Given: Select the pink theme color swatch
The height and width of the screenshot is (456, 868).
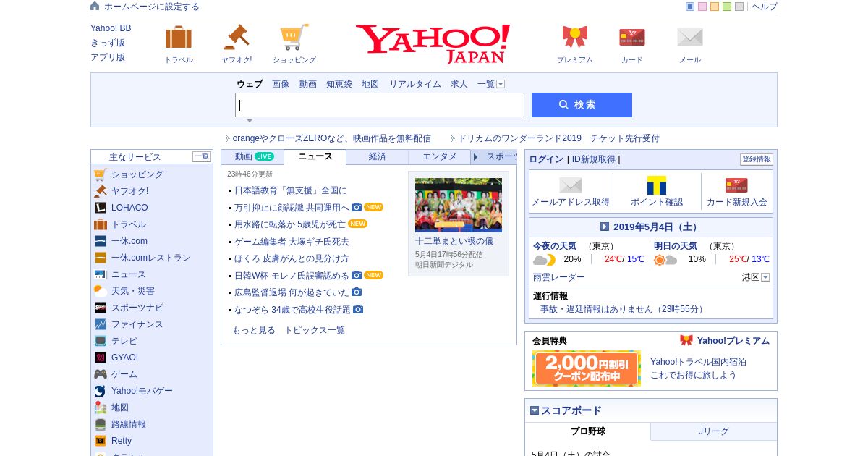Looking at the screenshot, I should pyautogui.click(x=702, y=7).
